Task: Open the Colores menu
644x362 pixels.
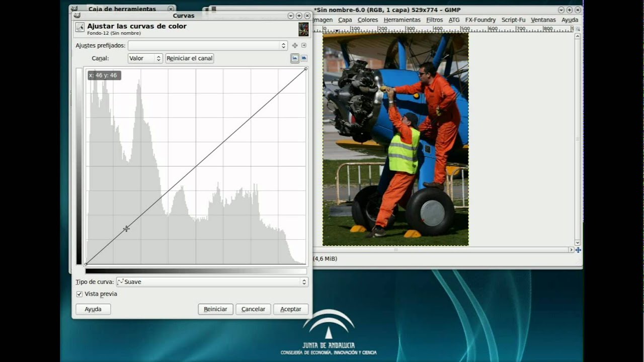Action: coord(368,20)
